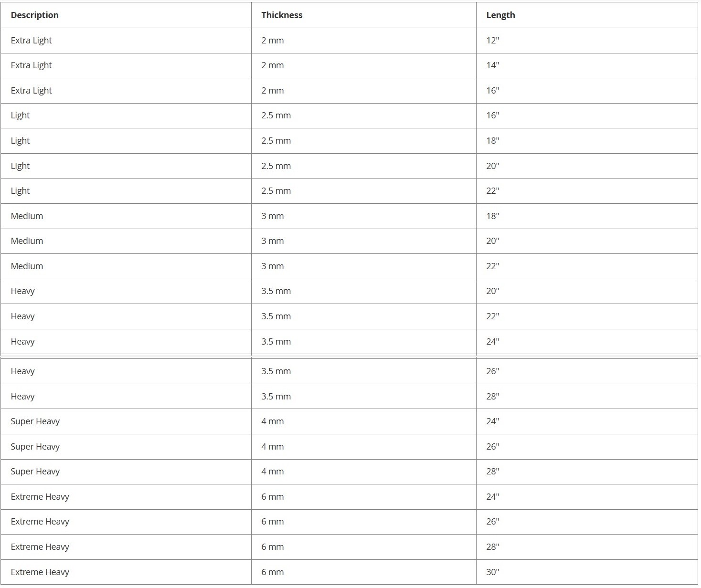The image size is (701, 588).
Task: Click the 4 mm thickness in the Super Heavy 26" row
Action: (272, 447)
